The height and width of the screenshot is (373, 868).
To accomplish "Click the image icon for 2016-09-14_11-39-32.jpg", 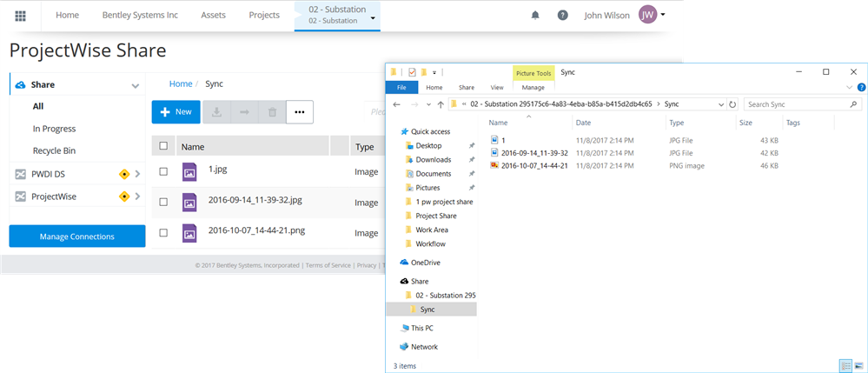I will (x=189, y=203).
